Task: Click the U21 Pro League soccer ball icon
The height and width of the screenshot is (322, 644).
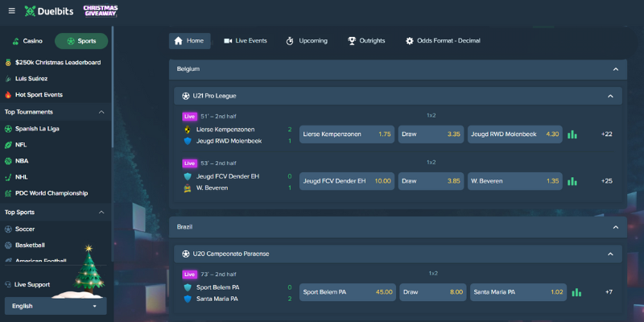Action: [x=186, y=96]
